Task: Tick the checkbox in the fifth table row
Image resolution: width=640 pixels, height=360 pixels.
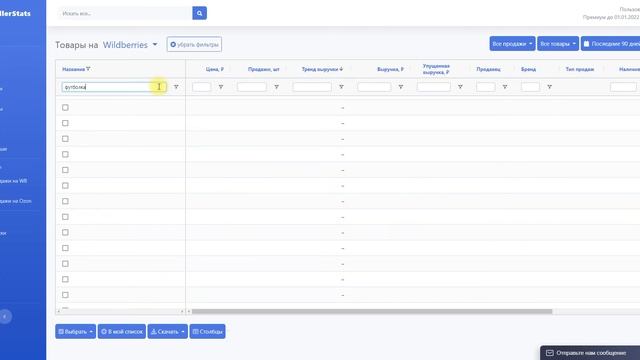Action: pyautogui.click(x=65, y=170)
